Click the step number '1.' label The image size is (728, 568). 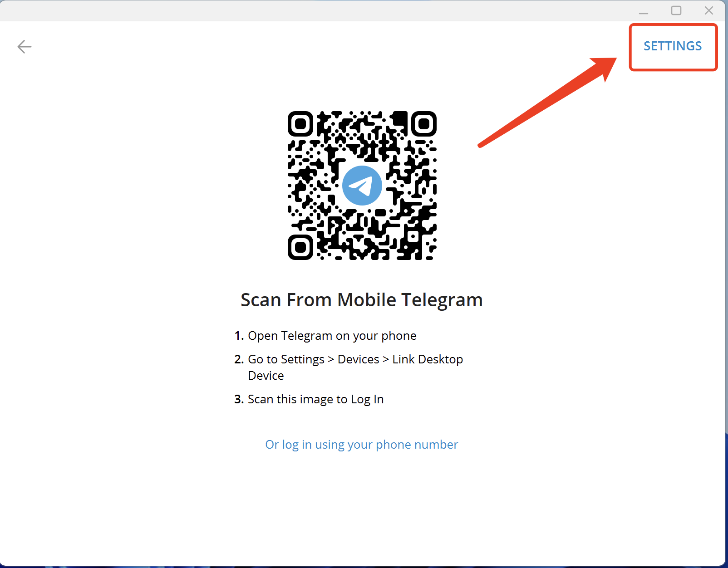(x=239, y=336)
